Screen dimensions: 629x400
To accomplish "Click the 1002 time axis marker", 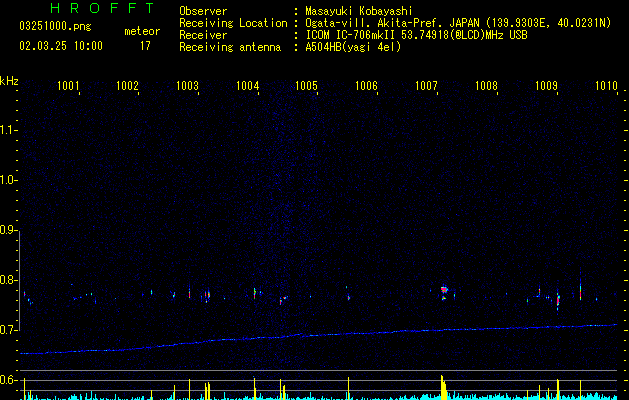I will click(x=128, y=85).
